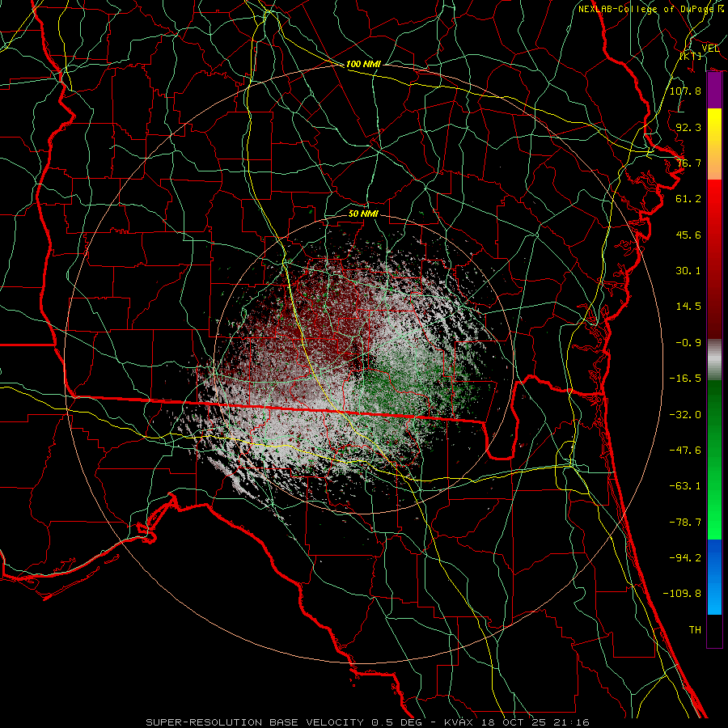
Task: Click the TH legend label
Action: [x=695, y=630]
